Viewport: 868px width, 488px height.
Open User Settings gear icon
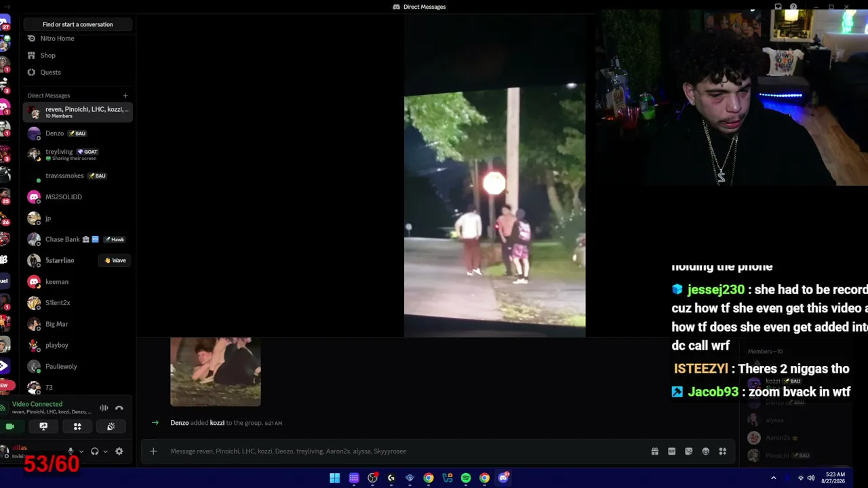pos(119,451)
